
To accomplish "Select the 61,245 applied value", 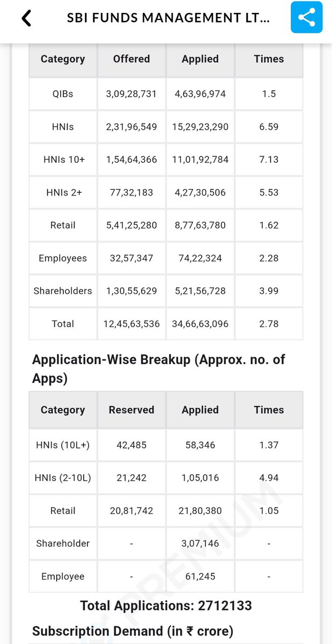I will click(200, 576).
